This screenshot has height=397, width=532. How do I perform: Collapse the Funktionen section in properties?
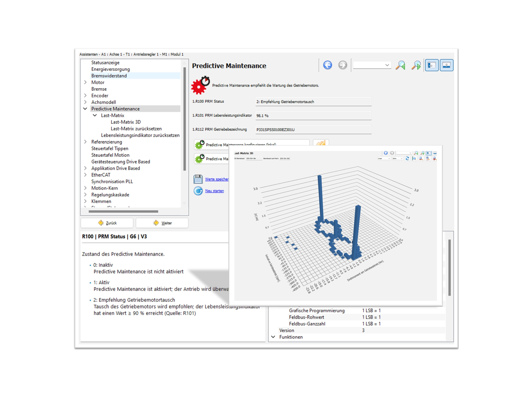pyautogui.click(x=273, y=337)
